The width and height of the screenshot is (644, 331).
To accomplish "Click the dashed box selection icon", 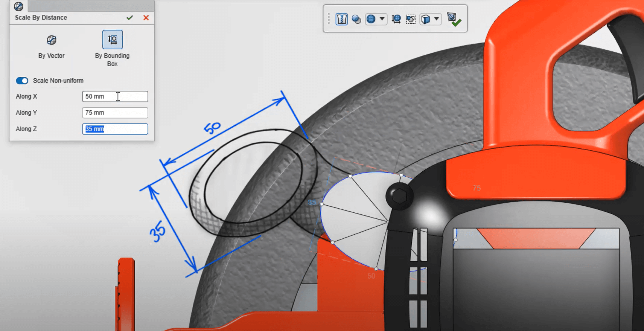I will [x=411, y=19].
